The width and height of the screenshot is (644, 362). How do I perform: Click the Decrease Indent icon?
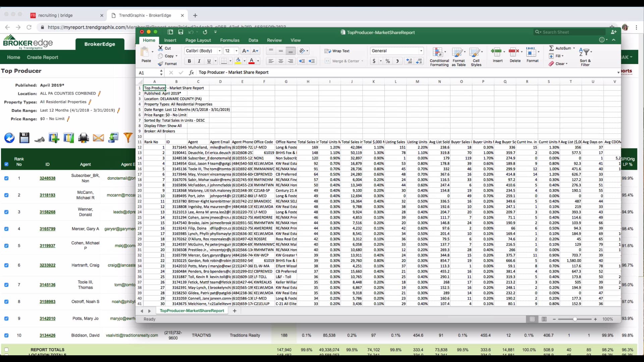(x=302, y=61)
